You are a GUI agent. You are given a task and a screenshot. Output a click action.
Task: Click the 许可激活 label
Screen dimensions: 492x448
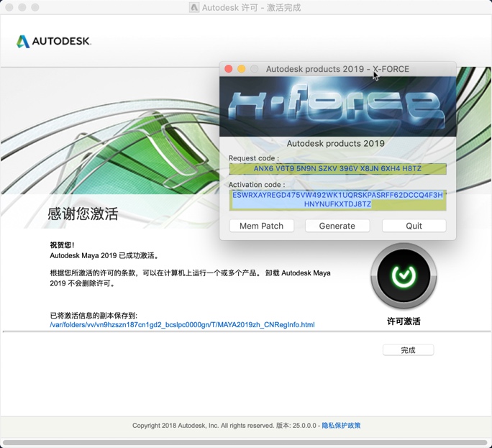click(404, 321)
